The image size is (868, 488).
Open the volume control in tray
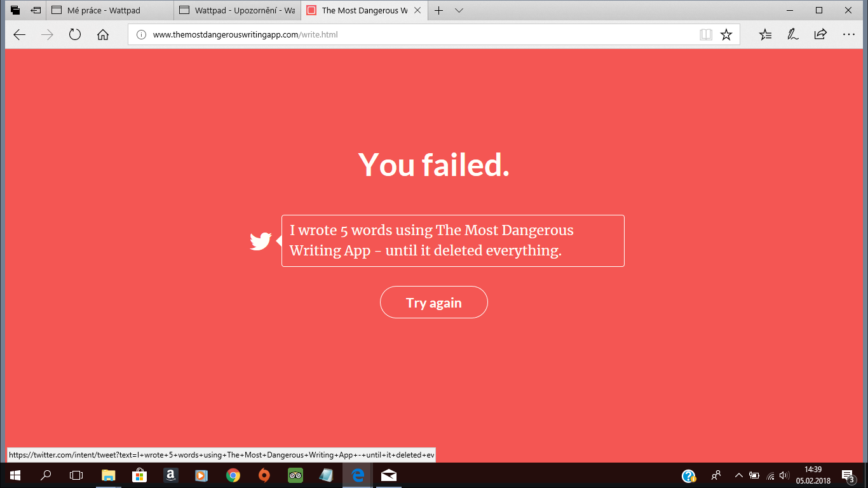coord(784,475)
